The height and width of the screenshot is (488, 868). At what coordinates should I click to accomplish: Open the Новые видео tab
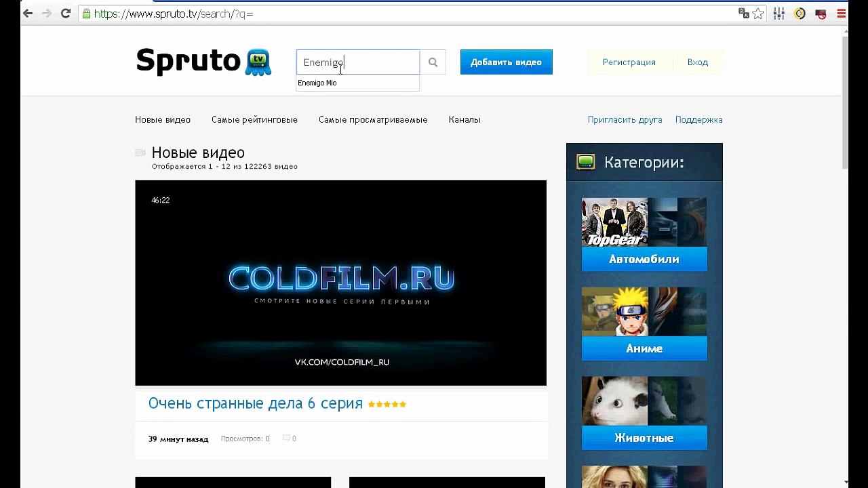[163, 120]
